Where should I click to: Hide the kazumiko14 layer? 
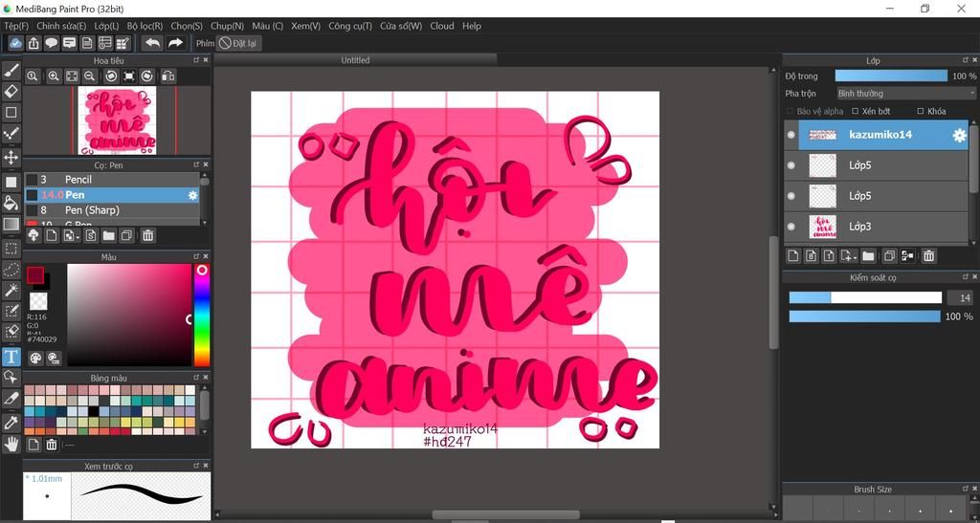[x=791, y=135]
